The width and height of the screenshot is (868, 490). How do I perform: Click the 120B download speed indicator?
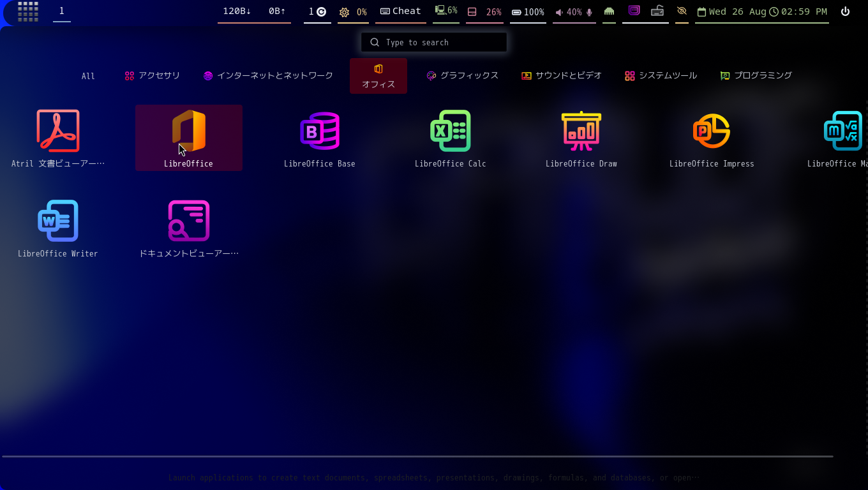237,11
